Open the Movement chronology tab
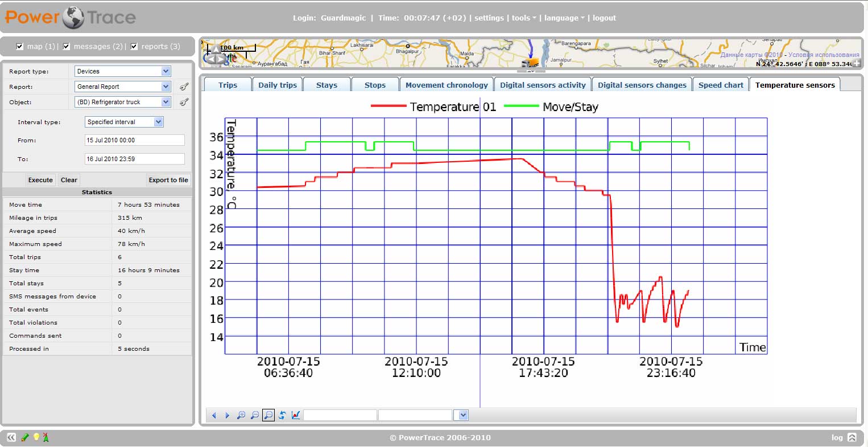Screen dimensions: 868x447 click(446, 85)
